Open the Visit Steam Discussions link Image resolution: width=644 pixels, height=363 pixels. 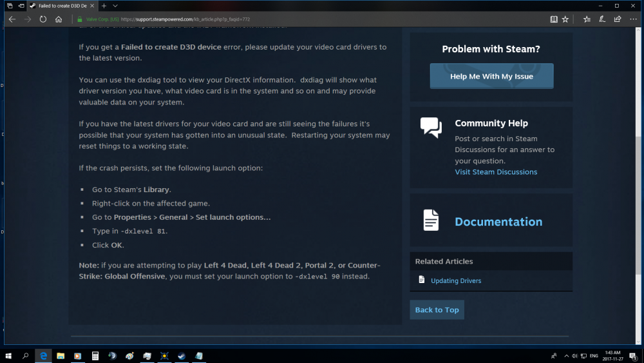tap(496, 172)
